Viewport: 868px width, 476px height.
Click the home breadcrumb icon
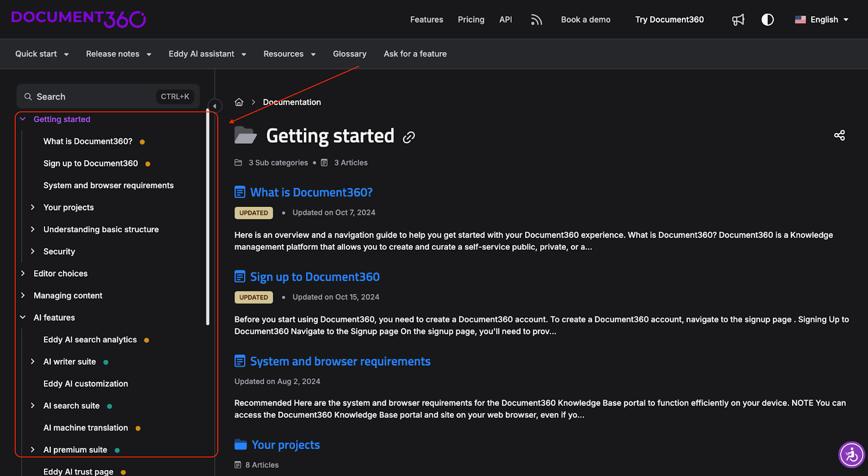(239, 102)
